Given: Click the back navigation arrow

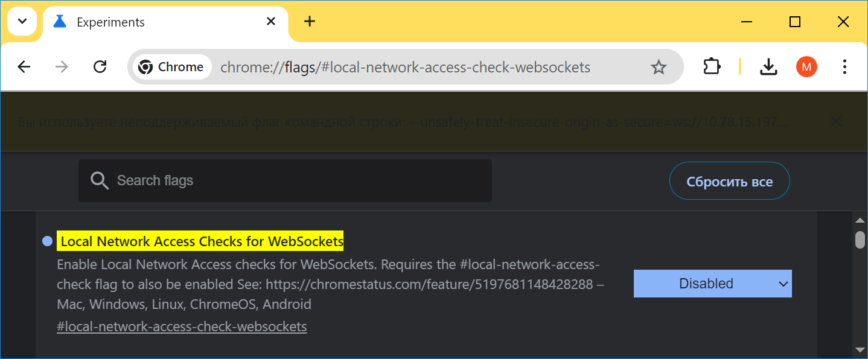Looking at the screenshot, I should (x=24, y=67).
